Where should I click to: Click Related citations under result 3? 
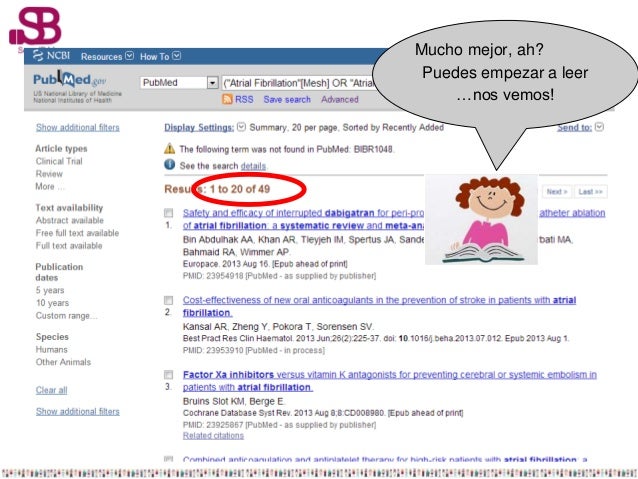click(213, 435)
